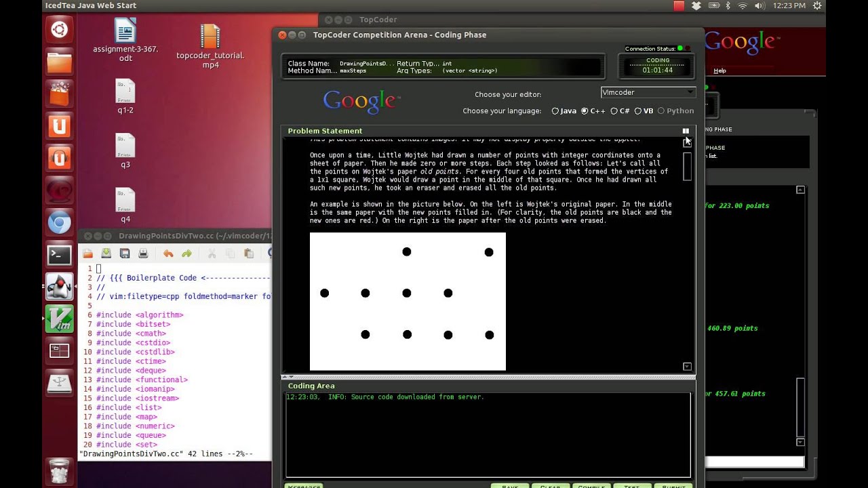Click the Redo arrow in gVim toolbar

(x=186, y=253)
